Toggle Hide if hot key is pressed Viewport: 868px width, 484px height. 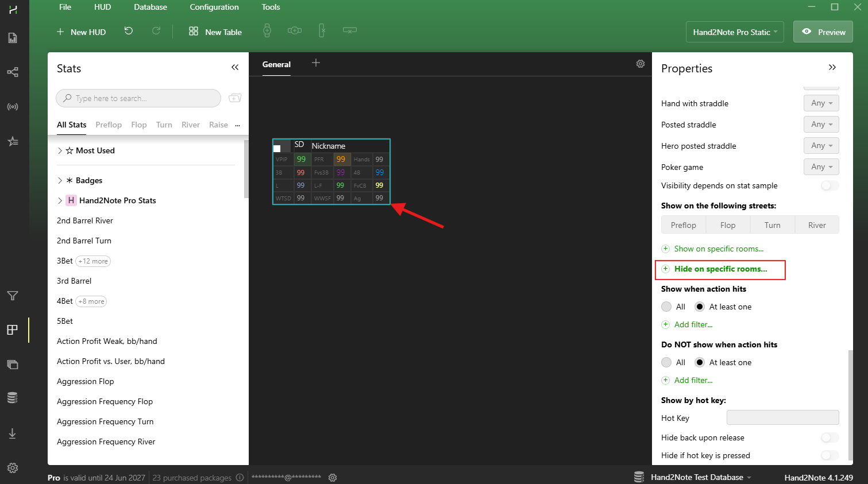830,455
